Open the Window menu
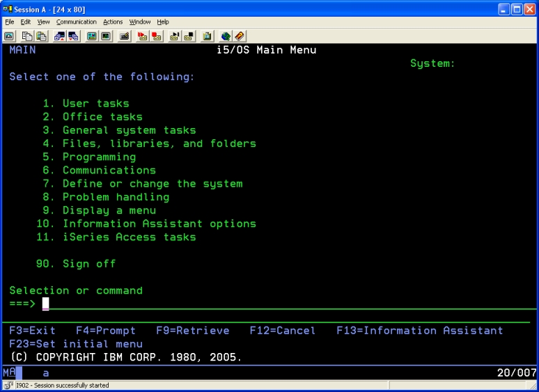This screenshot has width=539, height=392. click(x=139, y=22)
